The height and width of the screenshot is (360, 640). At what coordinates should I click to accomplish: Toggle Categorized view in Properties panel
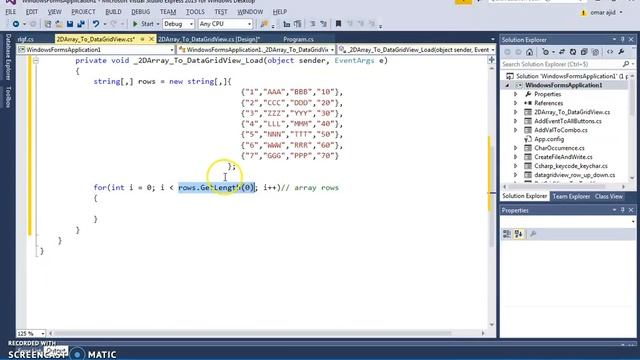pos(507,234)
